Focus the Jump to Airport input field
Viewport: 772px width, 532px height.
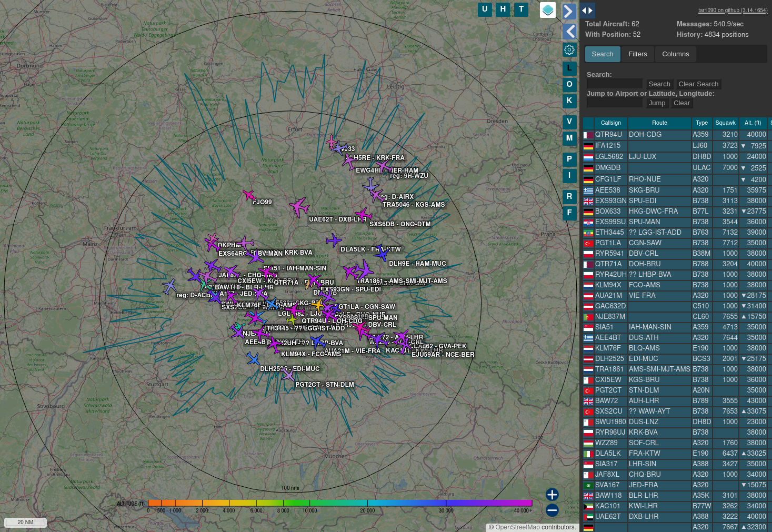615,103
